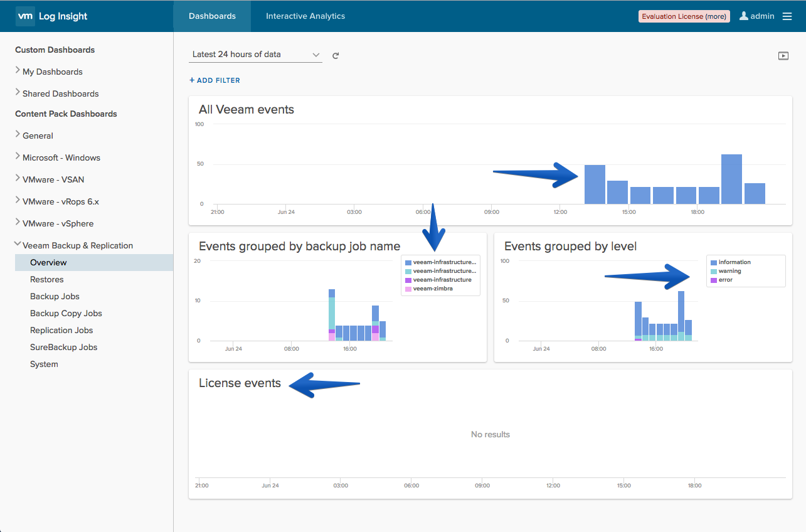Select the Dashboards tab

212,16
